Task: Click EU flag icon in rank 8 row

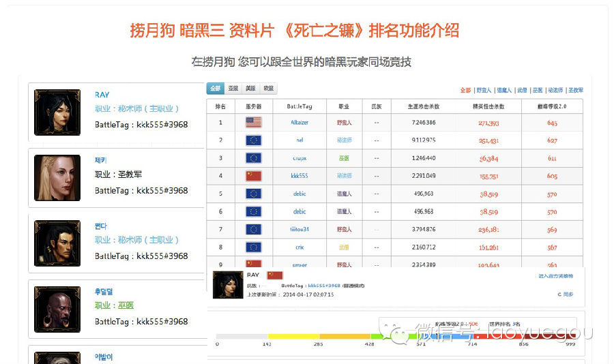Action: (253, 247)
